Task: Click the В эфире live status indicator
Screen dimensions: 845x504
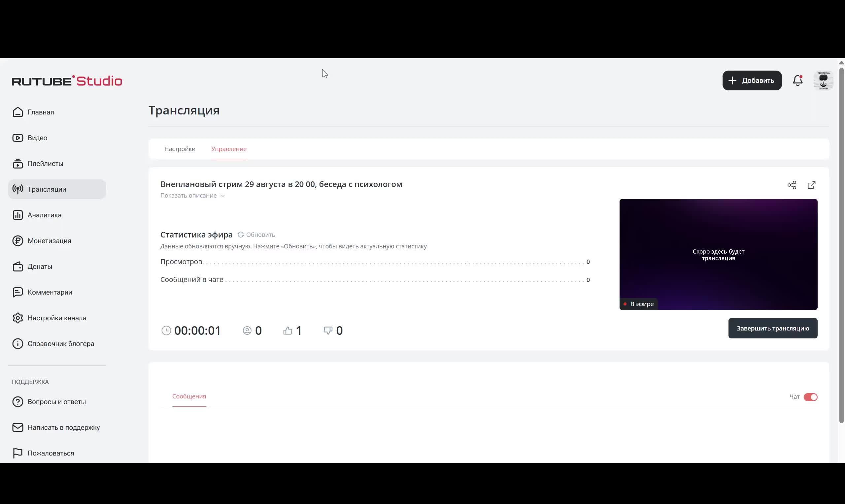Action: pyautogui.click(x=638, y=304)
